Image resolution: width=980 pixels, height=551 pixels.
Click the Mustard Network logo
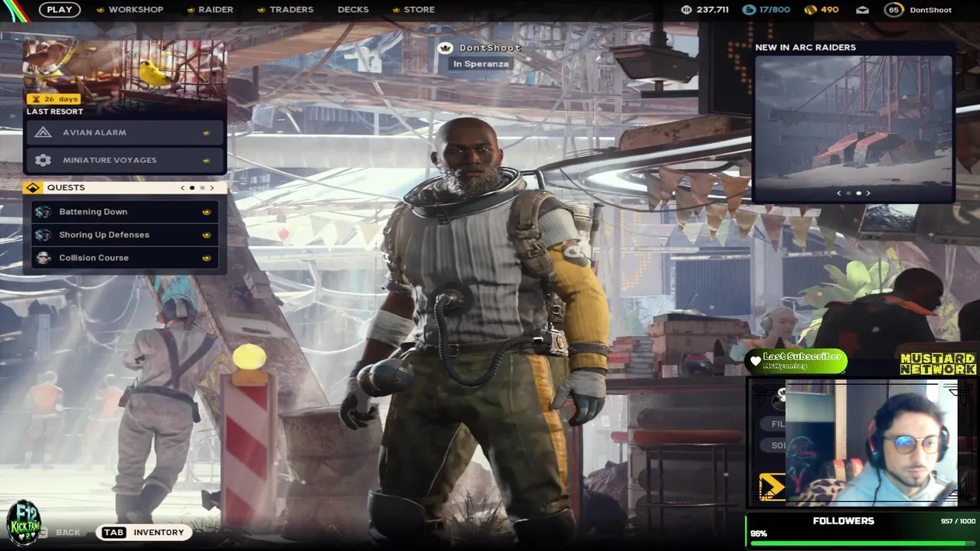(x=938, y=364)
